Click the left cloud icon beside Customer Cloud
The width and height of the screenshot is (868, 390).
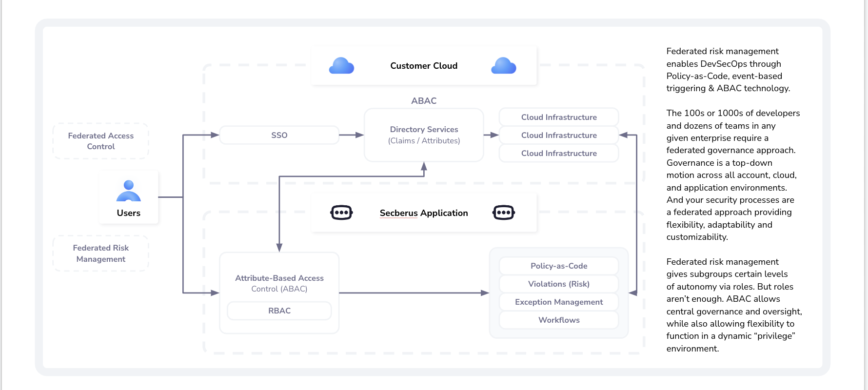click(x=341, y=66)
